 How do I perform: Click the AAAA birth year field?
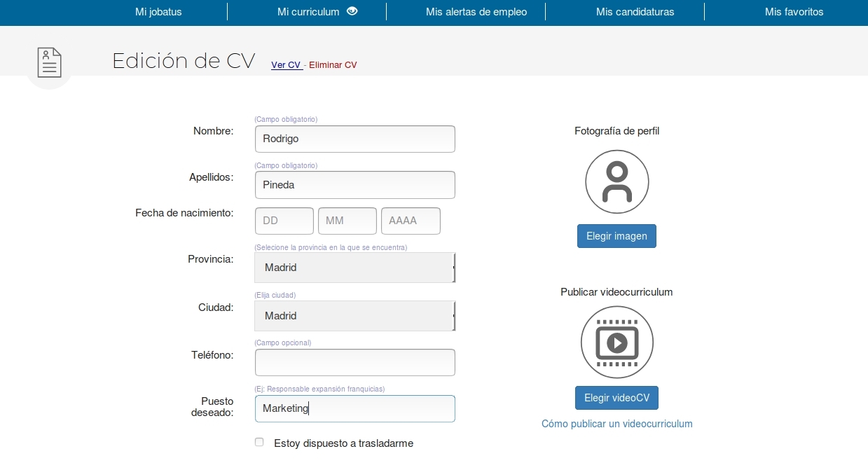click(411, 221)
